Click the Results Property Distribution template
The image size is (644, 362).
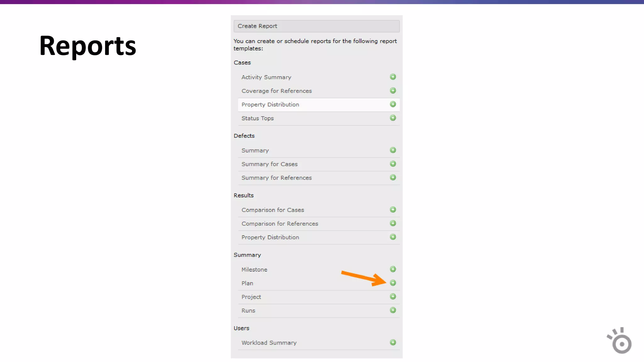coord(270,237)
